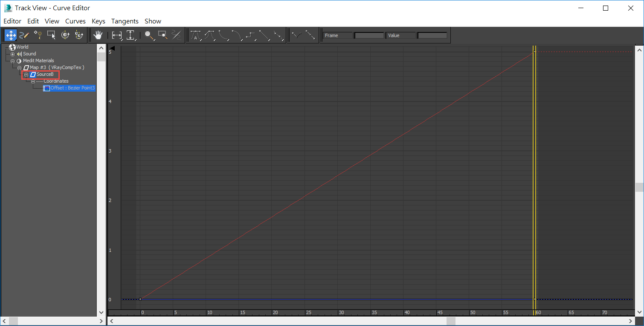Maximize the Track View window
This screenshot has width=644, height=326.
[x=606, y=8]
